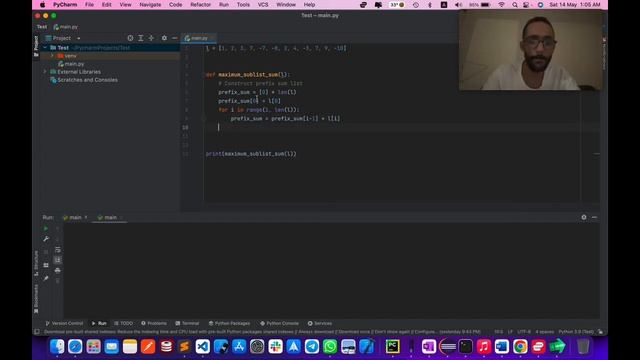Open PyCharm from the Dock
The width and height of the screenshot is (640, 360).
[x=393, y=347]
